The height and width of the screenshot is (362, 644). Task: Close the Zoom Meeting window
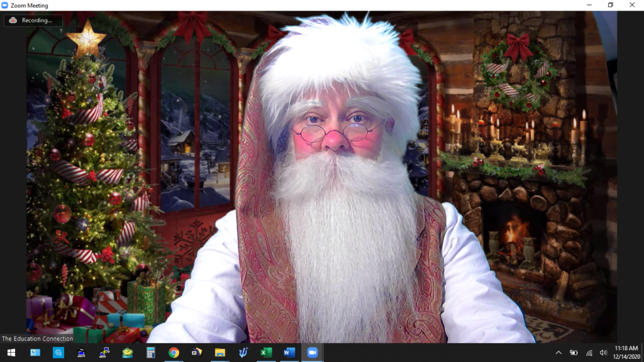pos(631,5)
